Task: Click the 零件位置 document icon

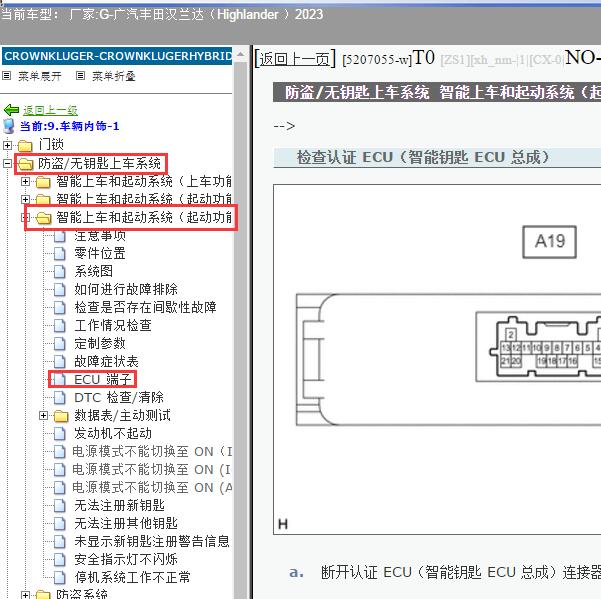Action: [x=59, y=253]
